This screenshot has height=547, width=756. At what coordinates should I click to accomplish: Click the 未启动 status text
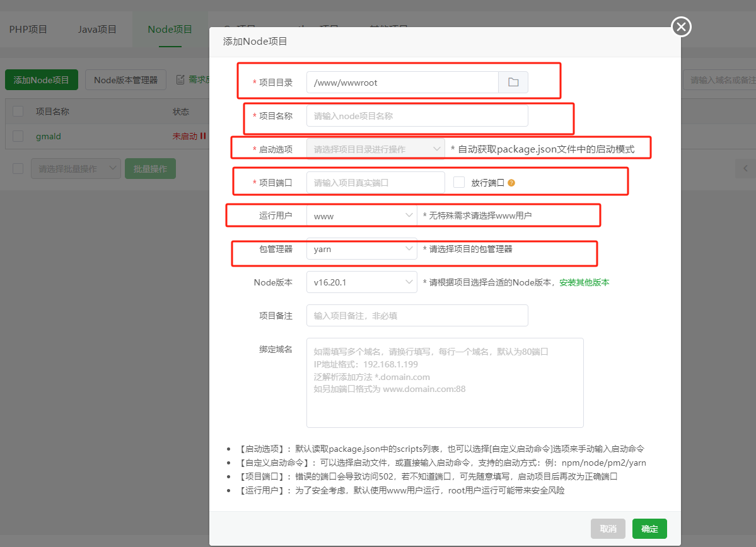point(185,136)
